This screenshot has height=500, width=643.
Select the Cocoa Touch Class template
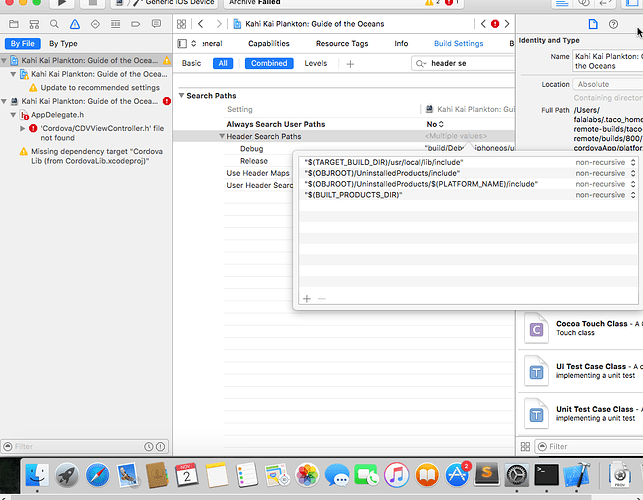click(581, 328)
